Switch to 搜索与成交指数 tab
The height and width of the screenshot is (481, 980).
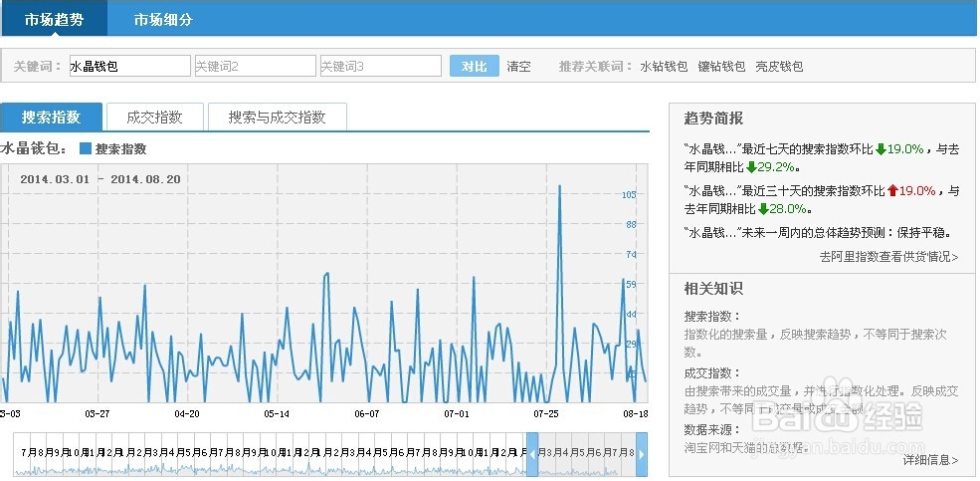click(277, 117)
